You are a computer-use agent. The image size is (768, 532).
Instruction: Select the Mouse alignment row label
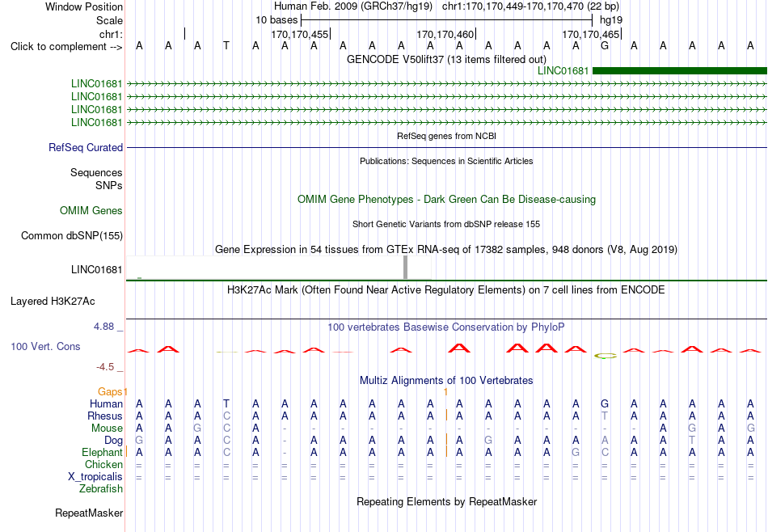(107, 429)
